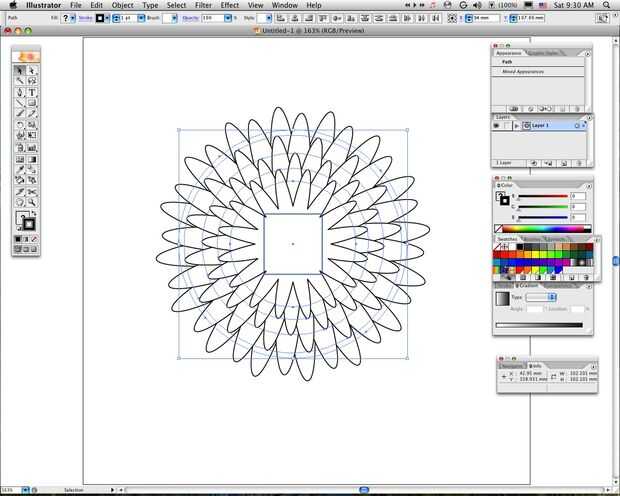Click the Opacity link in control bar
Viewport: 620px width, 496px height.
click(x=191, y=18)
